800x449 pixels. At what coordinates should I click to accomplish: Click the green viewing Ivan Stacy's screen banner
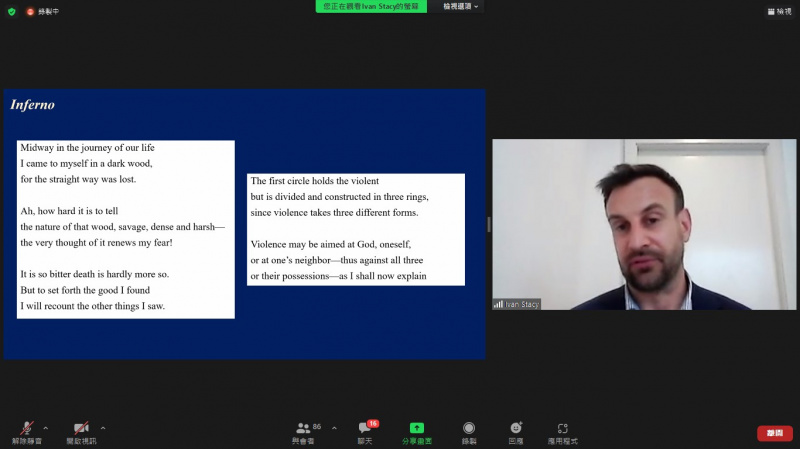click(371, 6)
